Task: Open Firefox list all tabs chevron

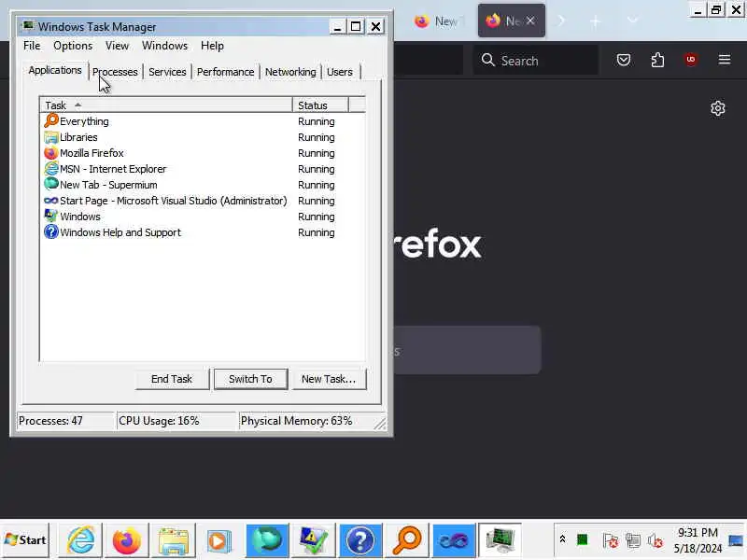Action: pos(632,21)
